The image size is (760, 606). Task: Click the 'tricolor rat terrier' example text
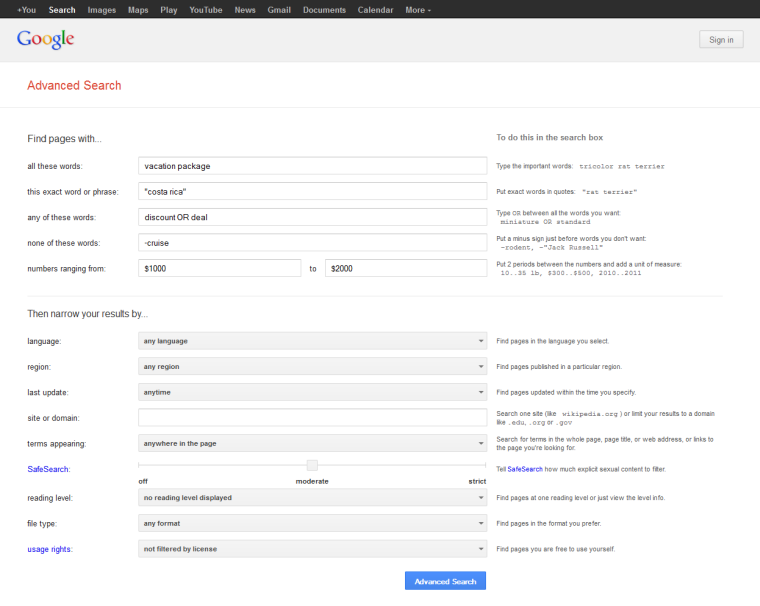coord(622,166)
